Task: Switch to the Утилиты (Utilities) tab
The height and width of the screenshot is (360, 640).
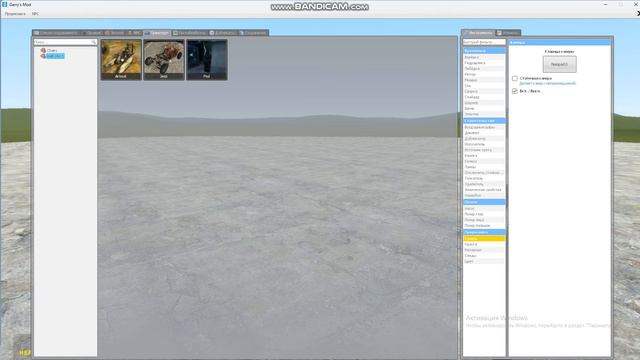Action: coord(508,33)
